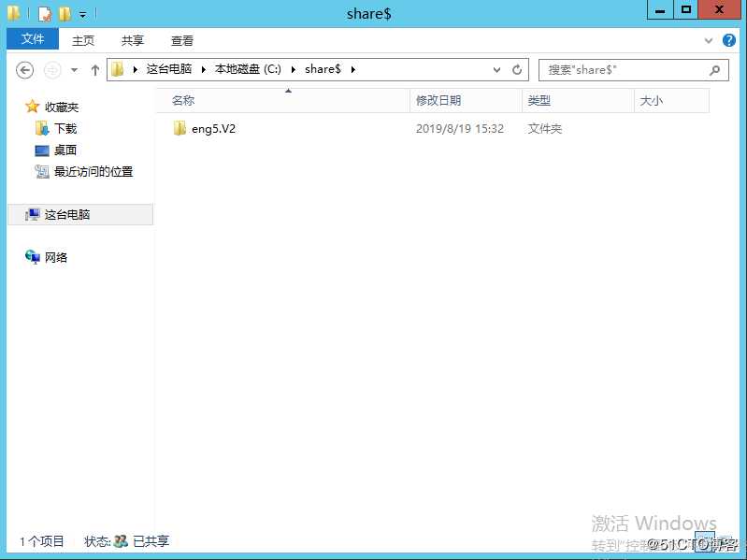Expand the arrow after share$ breadcrumb
This screenshot has height=560, width=747.
tap(353, 69)
